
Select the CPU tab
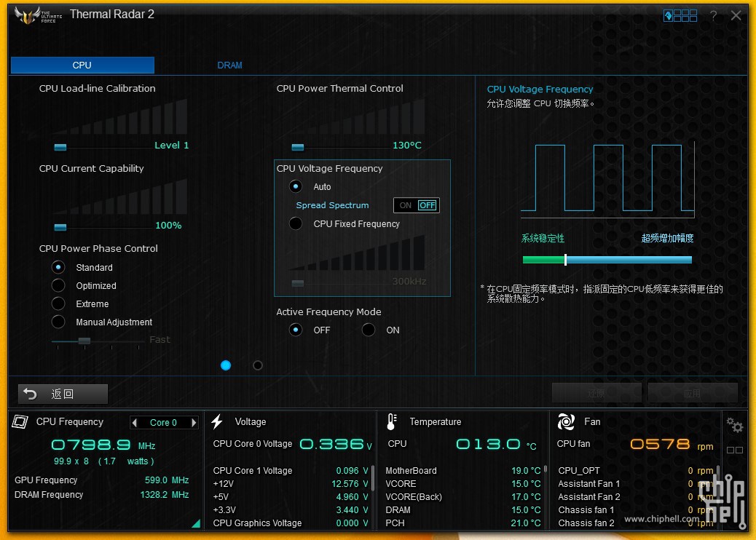[x=82, y=65]
